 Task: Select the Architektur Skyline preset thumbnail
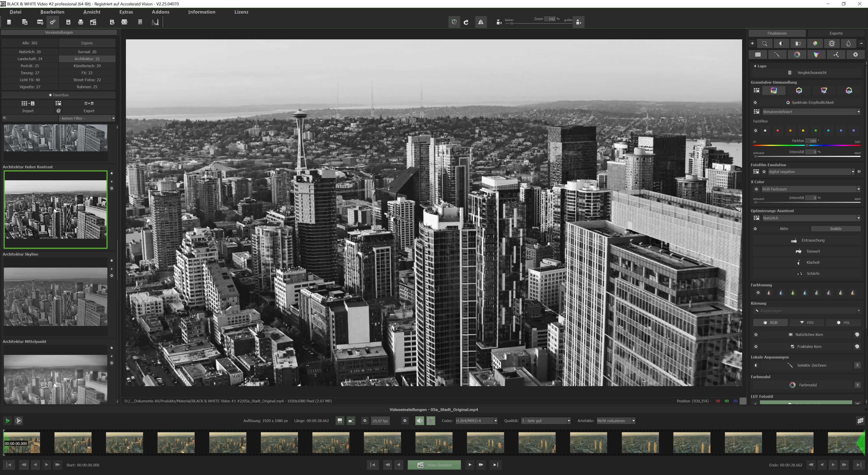coord(55,297)
